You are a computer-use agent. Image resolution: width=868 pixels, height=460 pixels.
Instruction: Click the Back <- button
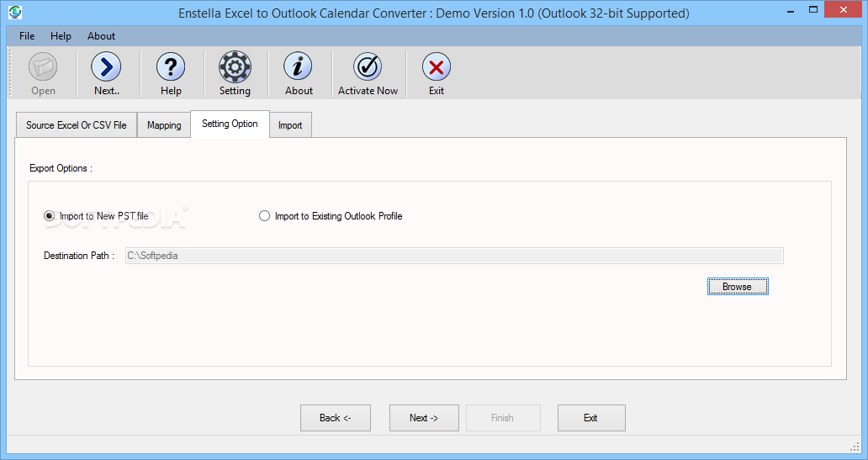336,418
